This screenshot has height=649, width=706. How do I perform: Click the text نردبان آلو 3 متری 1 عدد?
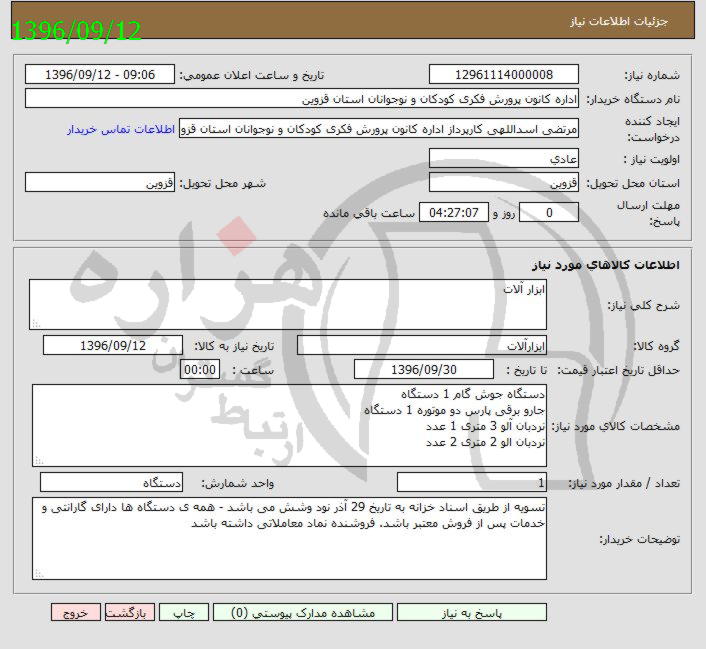pos(485,427)
